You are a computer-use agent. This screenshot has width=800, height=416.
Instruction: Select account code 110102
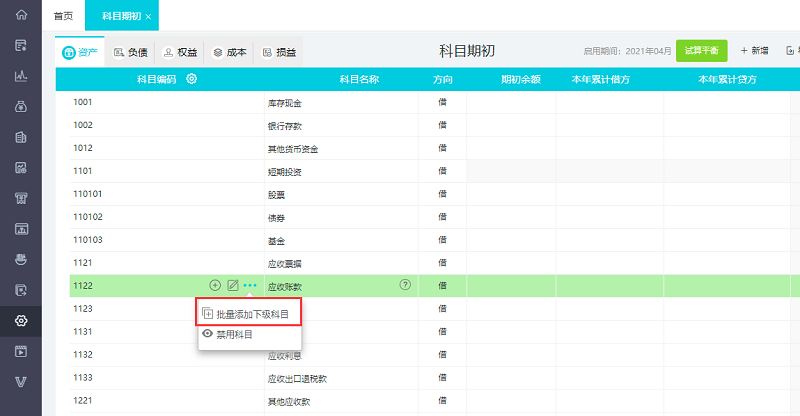[88, 217]
